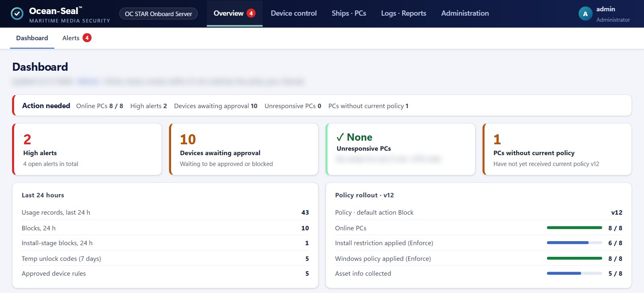Viewport: 644px width, 293px height.
Task: Open the Administration menu
Action: click(x=465, y=13)
